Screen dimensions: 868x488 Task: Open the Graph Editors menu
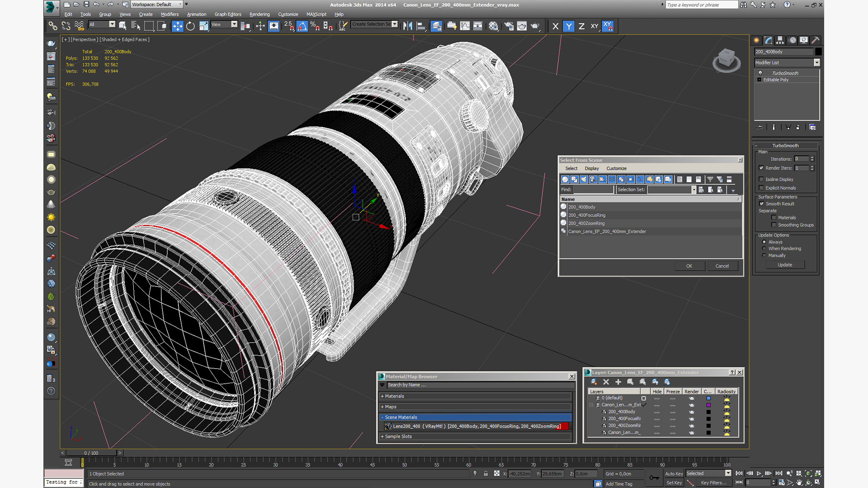click(x=228, y=14)
